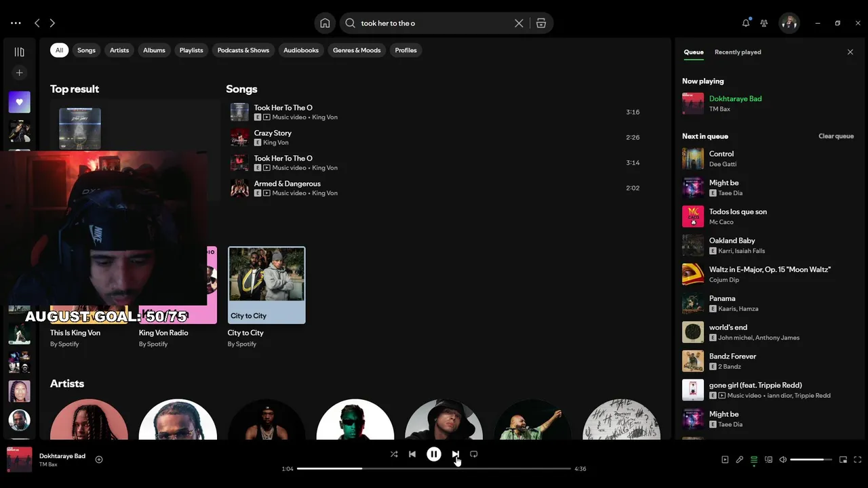Skip to the next track
This screenshot has width=868, height=488.
point(455,454)
